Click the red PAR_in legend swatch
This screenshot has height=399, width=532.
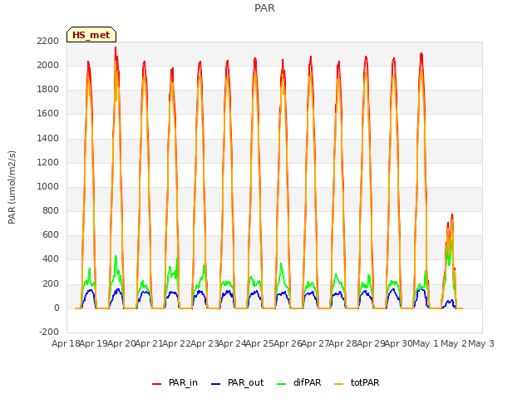157,383
